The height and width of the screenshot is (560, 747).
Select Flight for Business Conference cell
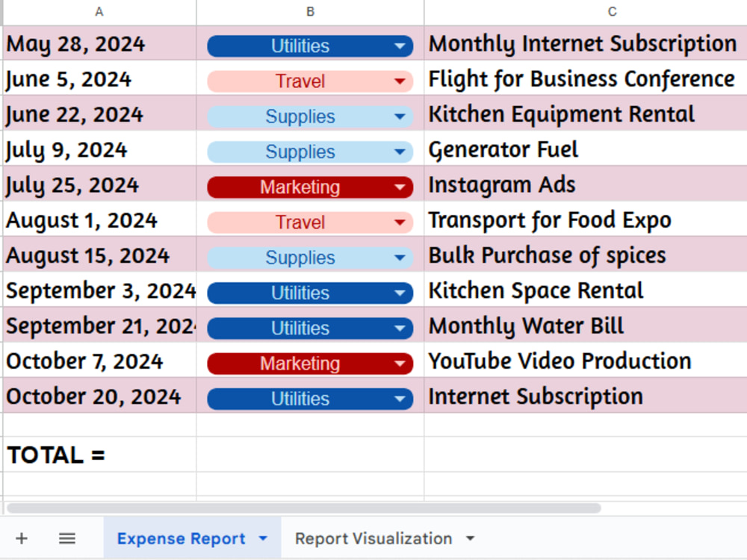pyautogui.click(x=586, y=78)
